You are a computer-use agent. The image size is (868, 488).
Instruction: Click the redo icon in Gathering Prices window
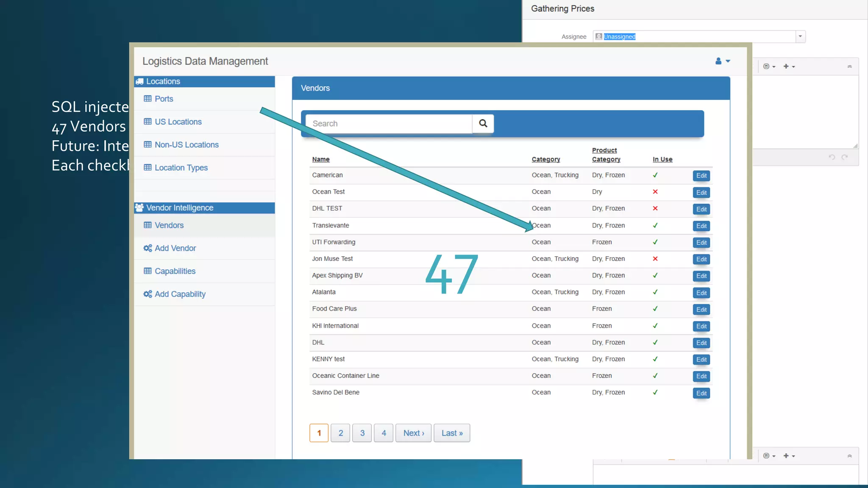[845, 157]
